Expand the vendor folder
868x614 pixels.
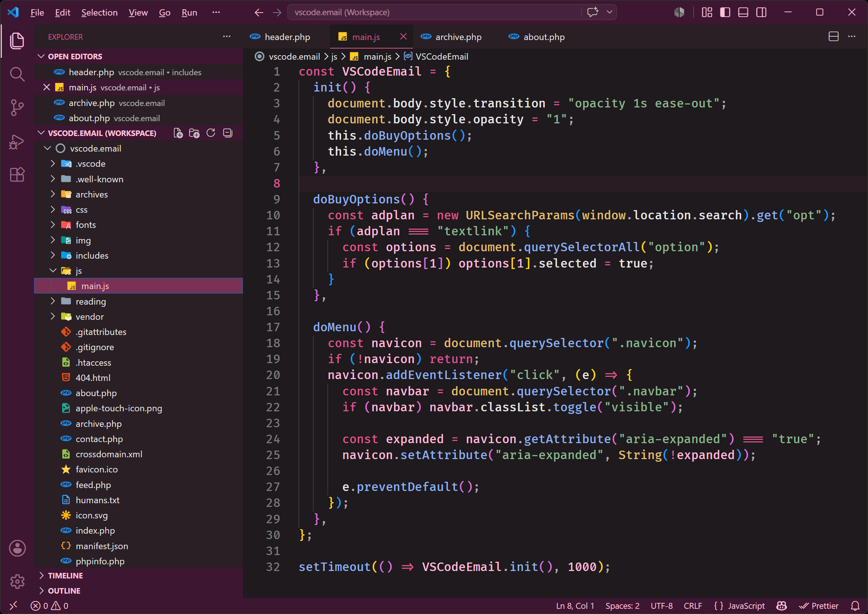(138, 316)
